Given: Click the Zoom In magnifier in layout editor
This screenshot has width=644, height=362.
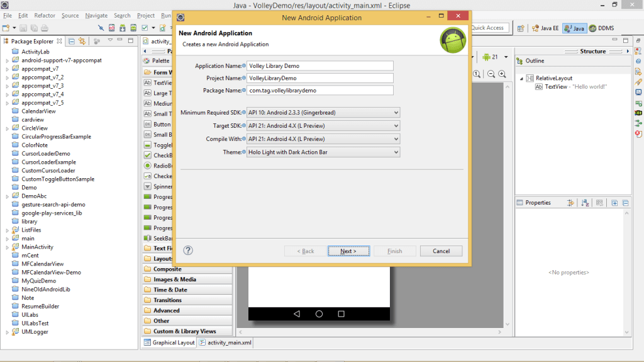Looking at the screenshot, I should (502, 74).
